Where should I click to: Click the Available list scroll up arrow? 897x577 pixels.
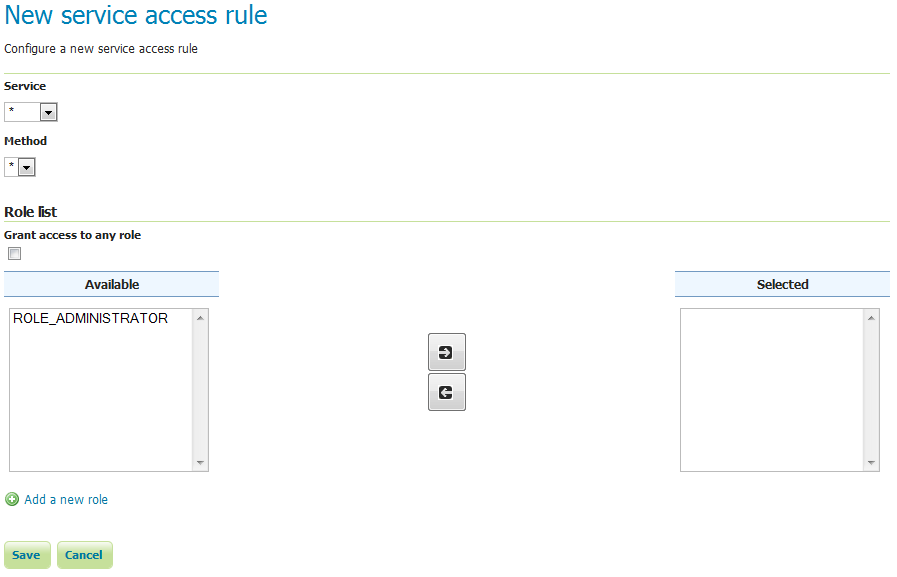[x=201, y=318]
